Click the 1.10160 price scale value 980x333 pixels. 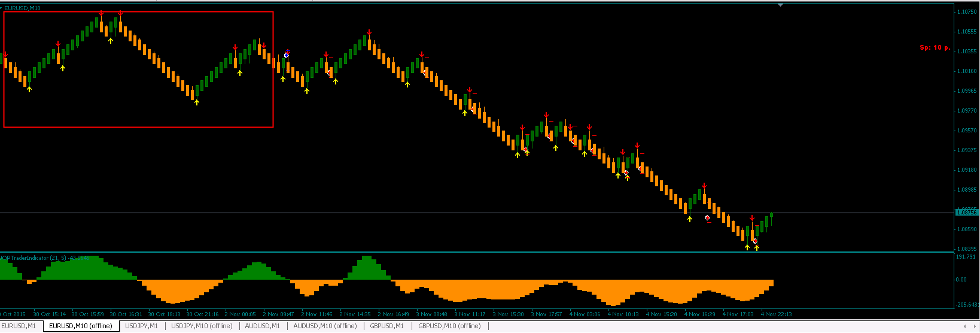(967, 71)
